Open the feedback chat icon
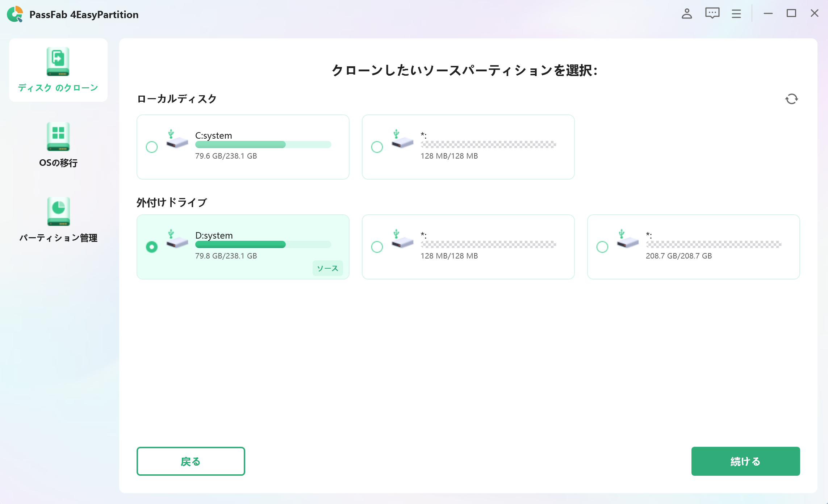Viewport: 828px width, 504px height. click(711, 14)
